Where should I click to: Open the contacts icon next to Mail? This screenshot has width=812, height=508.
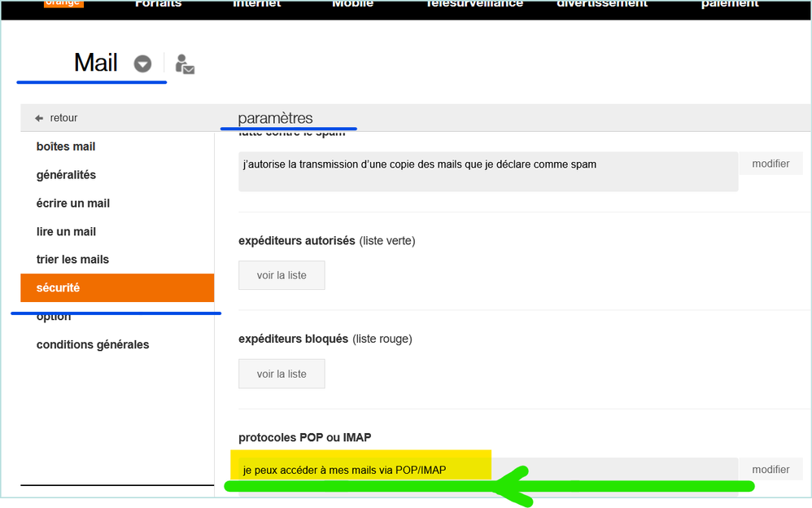185,64
